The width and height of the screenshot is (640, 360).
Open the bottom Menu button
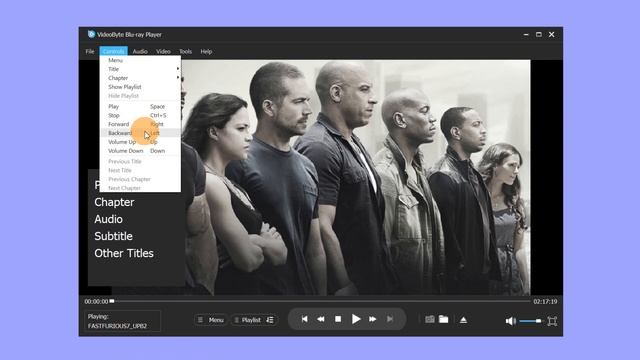[211, 320]
